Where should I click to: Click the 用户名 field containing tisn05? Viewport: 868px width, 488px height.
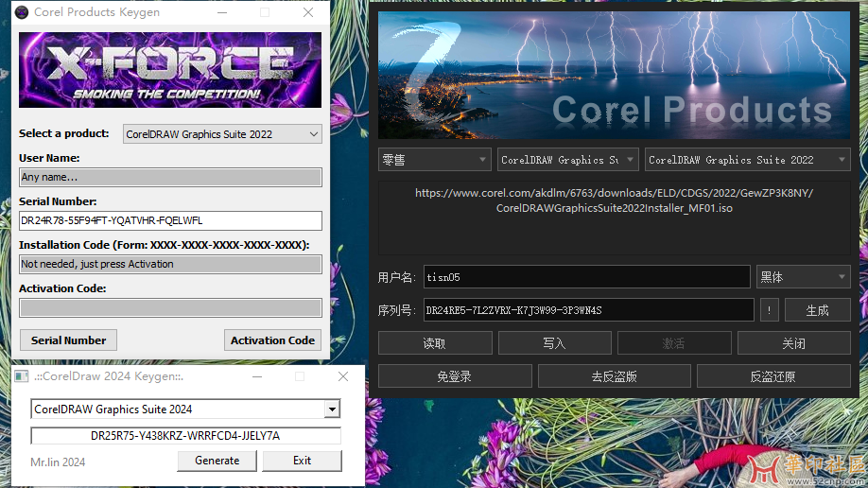point(587,277)
